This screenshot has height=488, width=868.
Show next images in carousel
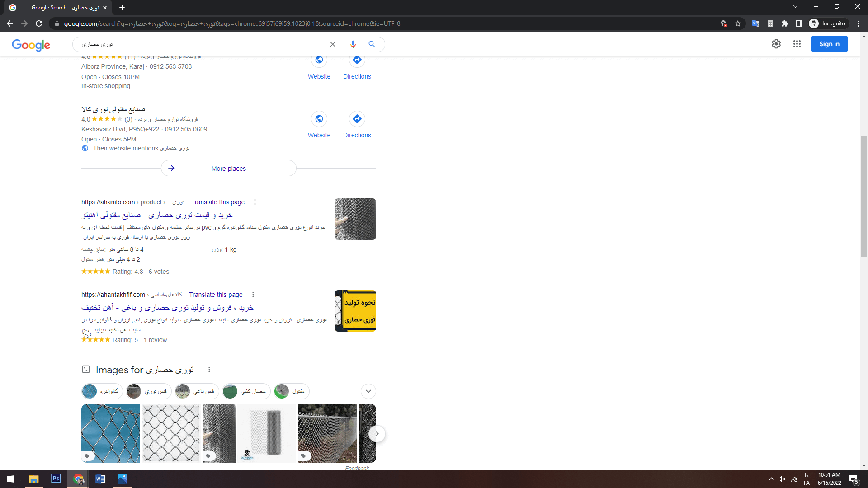pyautogui.click(x=377, y=434)
